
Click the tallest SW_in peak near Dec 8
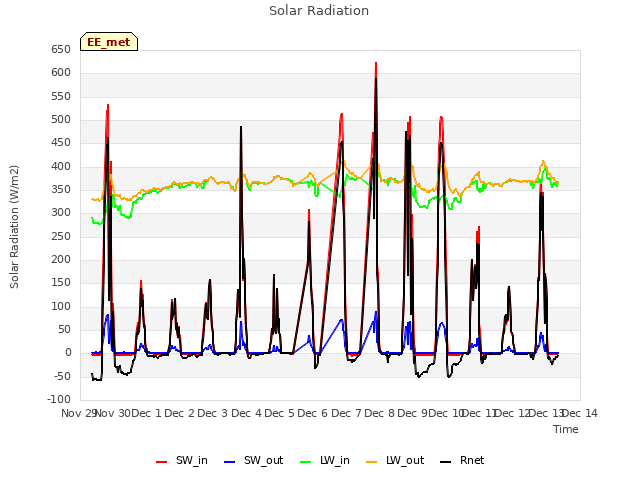(376, 63)
